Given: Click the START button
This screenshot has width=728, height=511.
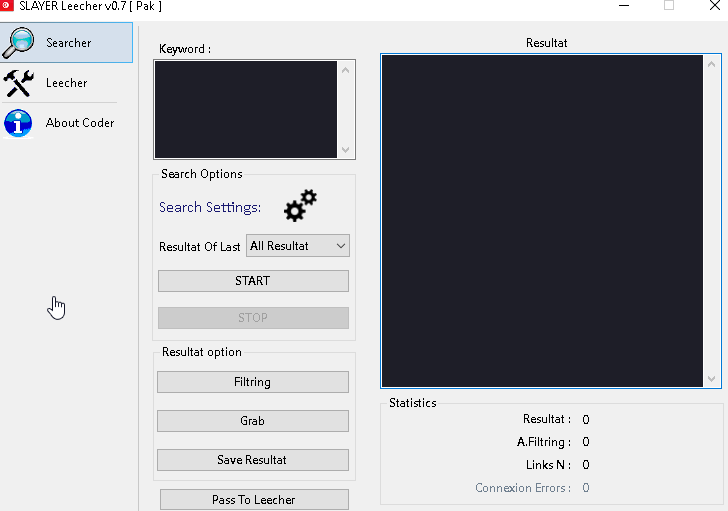Looking at the screenshot, I should pyautogui.click(x=253, y=281).
